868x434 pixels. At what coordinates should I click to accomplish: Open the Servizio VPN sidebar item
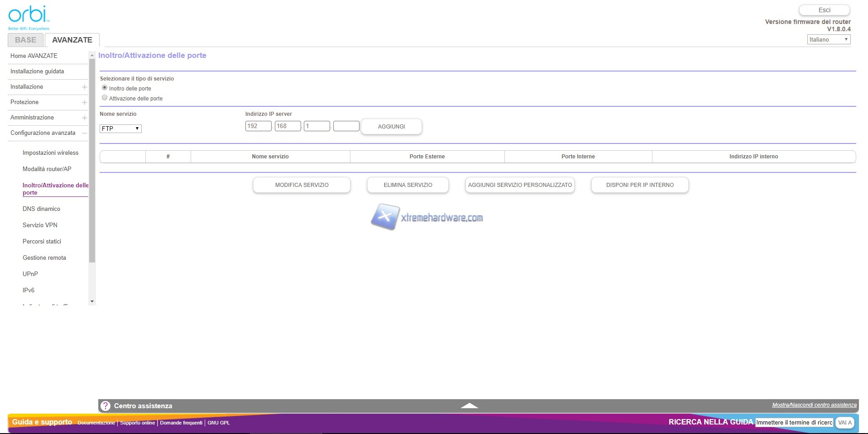click(x=40, y=225)
